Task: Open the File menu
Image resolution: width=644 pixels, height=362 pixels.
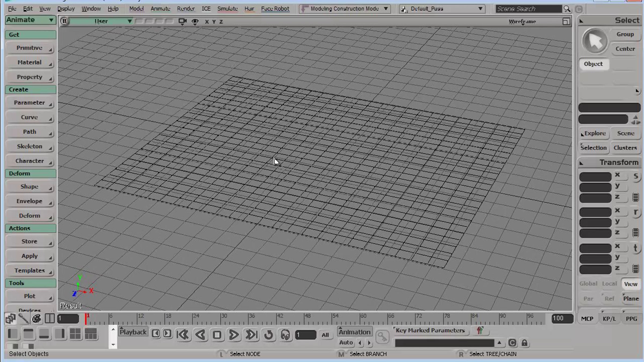Action: coord(12,9)
